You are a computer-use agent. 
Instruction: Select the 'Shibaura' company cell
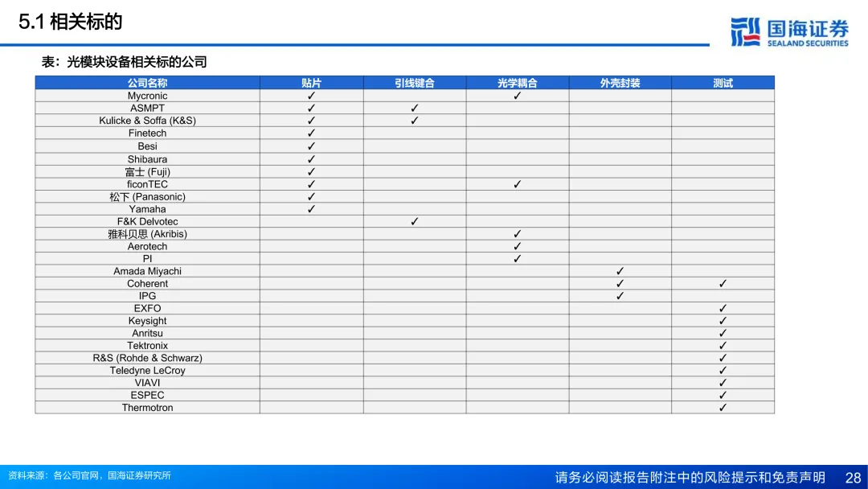point(147,159)
